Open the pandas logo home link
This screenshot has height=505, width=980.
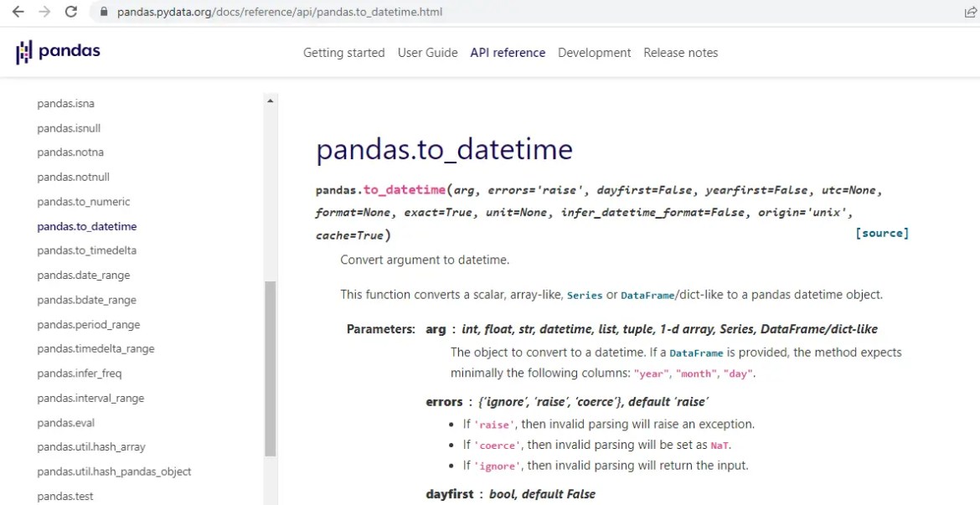pos(58,52)
